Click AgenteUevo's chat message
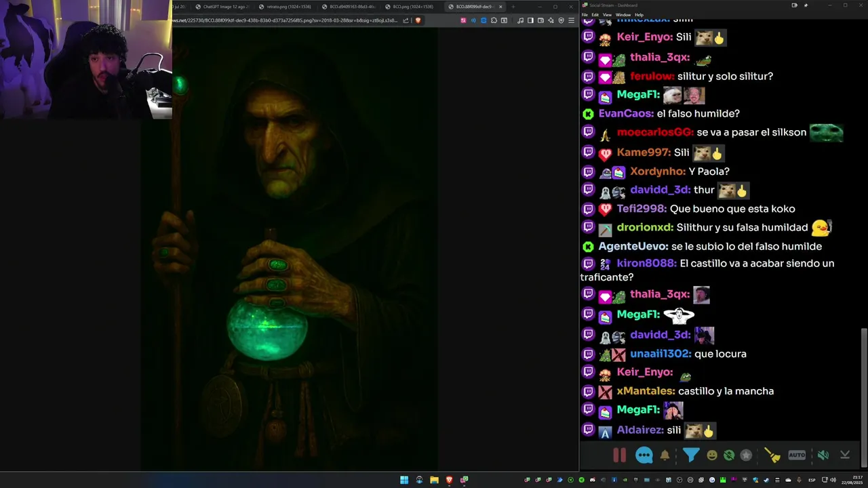The height and width of the screenshot is (488, 868). pyautogui.click(x=746, y=247)
